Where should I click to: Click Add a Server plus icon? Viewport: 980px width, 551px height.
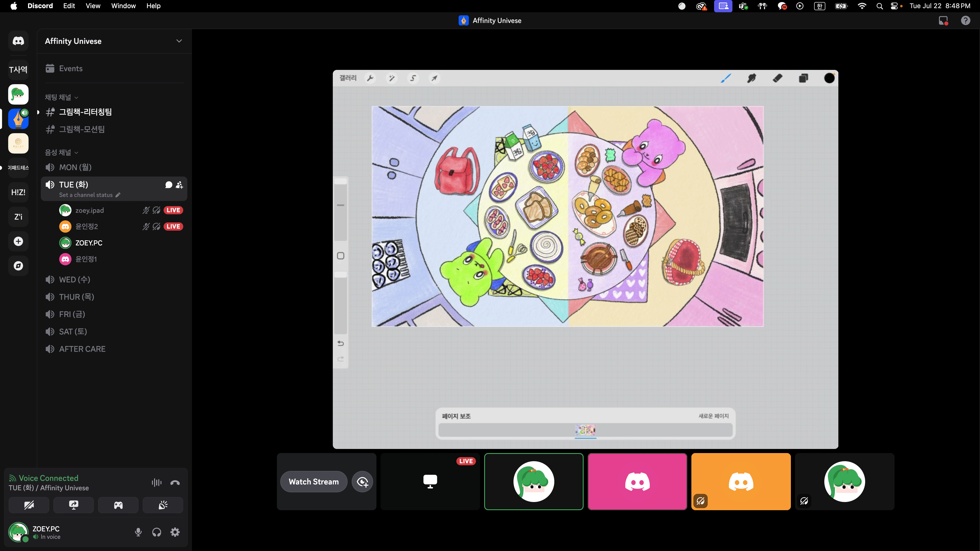[x=18, y=242]
